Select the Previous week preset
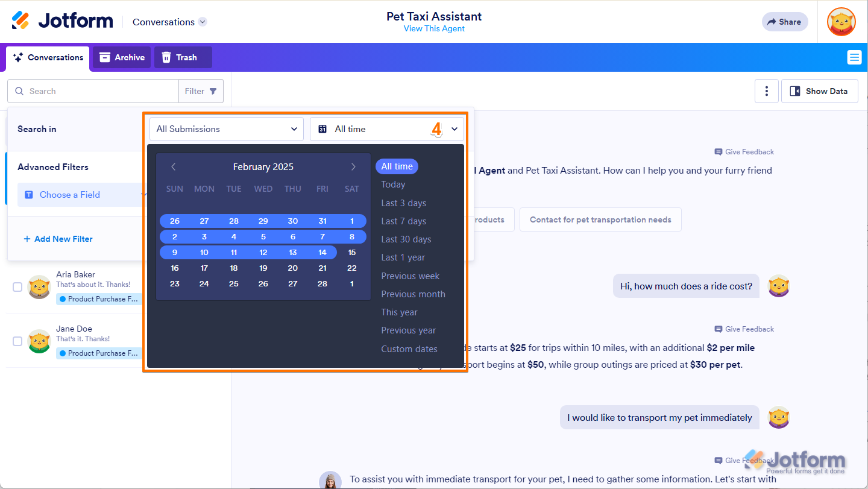Screen dimensions: 868x489 click(x=410, y=276)
